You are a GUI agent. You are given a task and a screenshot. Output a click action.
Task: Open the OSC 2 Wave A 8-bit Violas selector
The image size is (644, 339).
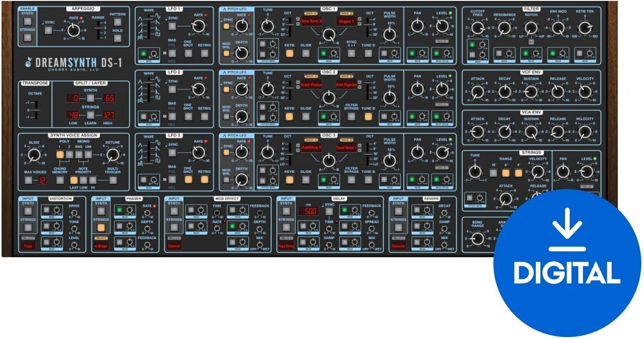coord(311,84)
